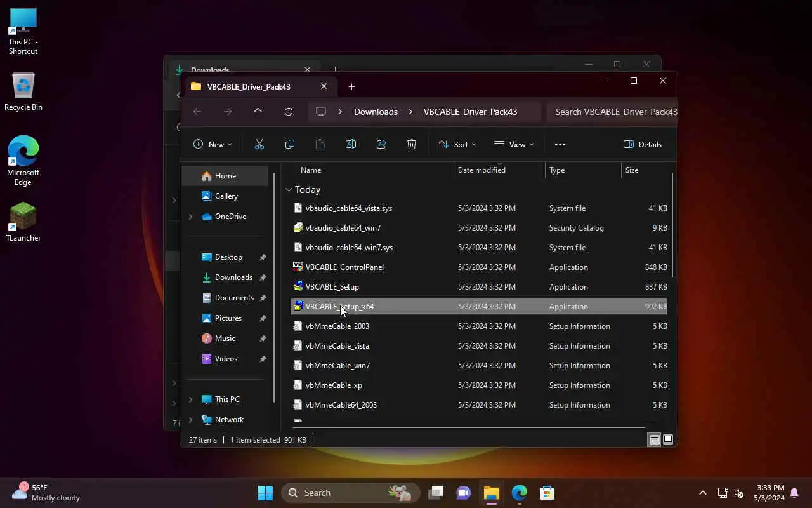
Task: Expand This PC tree node
Action: click(190, 399)
